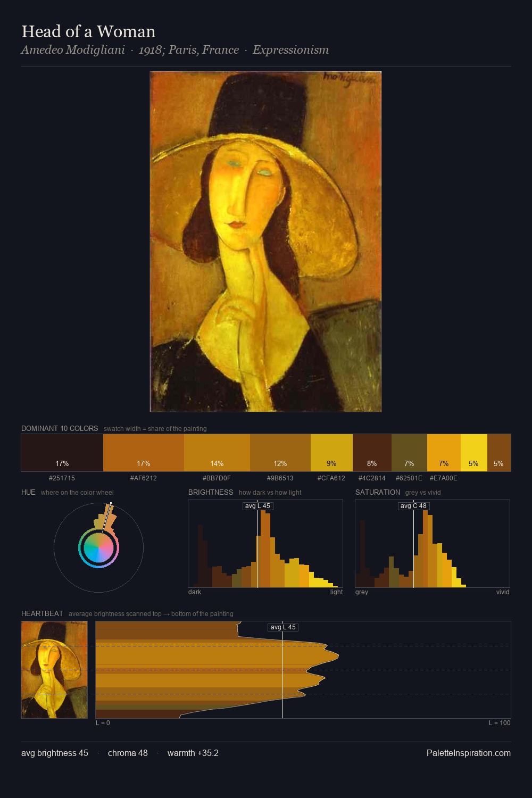This screenshot has width=532, height=798.
Task: Click the 'SATURATION' section heading
Action: [378, 492]
